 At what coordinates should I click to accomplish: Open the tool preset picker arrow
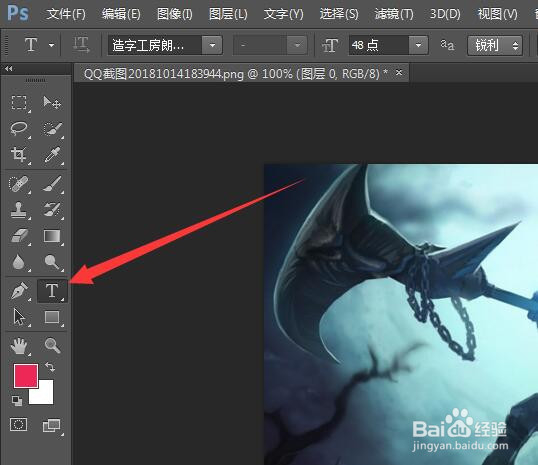[51, 45]
